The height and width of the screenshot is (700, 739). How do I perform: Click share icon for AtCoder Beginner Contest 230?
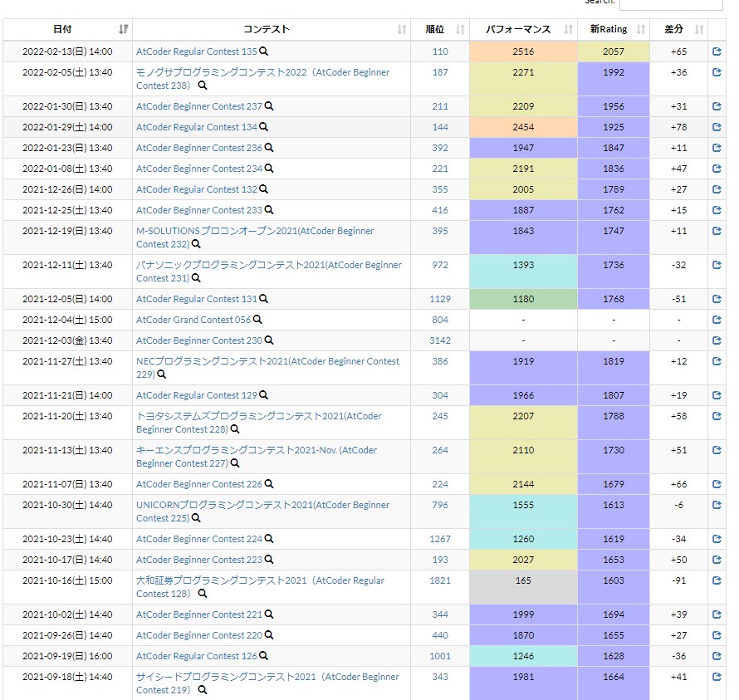(717, 340)
